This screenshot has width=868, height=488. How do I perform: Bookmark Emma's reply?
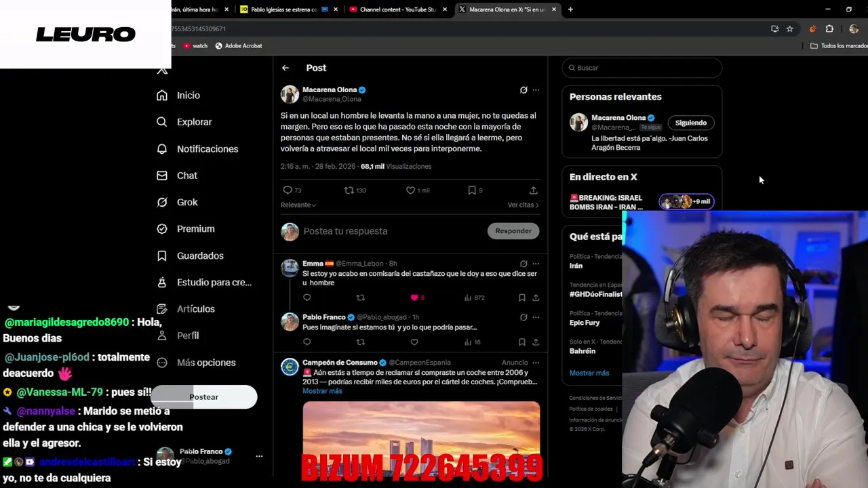pos(521,298)
